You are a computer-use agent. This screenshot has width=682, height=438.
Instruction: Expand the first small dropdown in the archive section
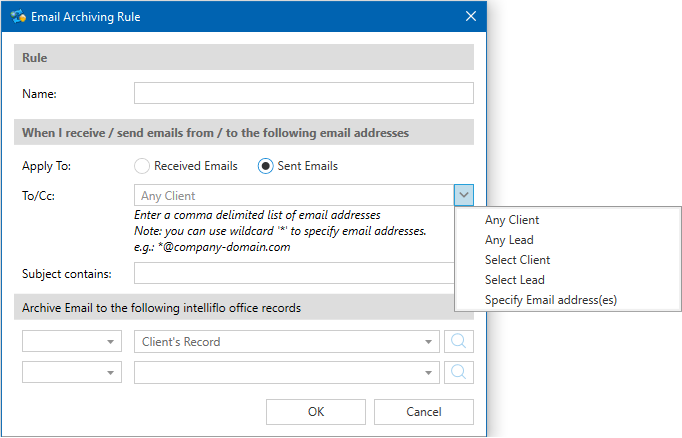pyautogui.click(x=71, y=342)
